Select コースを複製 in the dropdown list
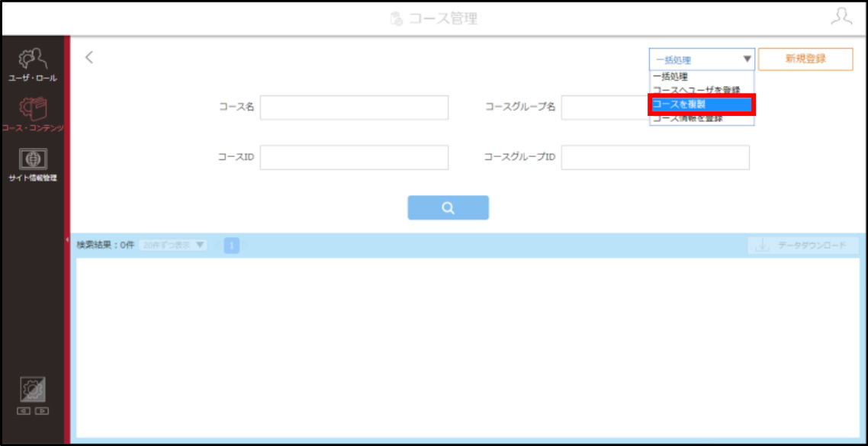868x446 pixels. (702, 104)
